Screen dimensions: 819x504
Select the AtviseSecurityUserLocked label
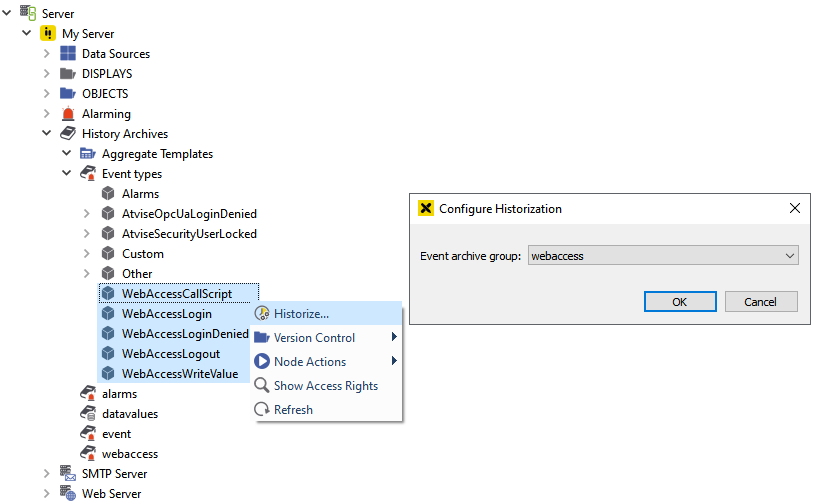tap(189, 233)
